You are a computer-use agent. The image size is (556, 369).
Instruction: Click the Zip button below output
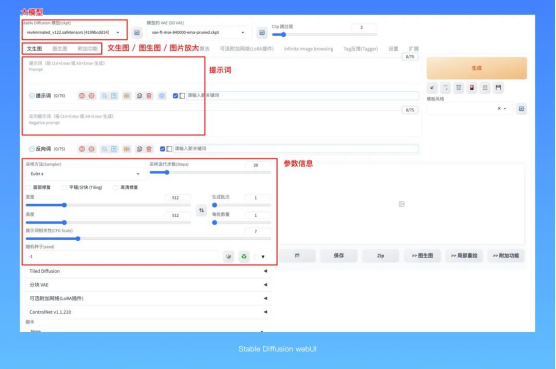pyautogui.click(x=380, y=256)
